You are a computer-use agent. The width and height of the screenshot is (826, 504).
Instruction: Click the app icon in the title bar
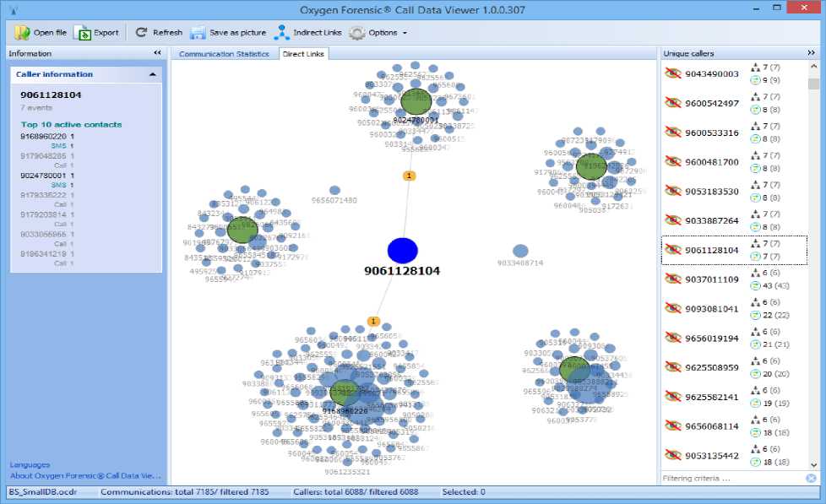click(13, 10)
